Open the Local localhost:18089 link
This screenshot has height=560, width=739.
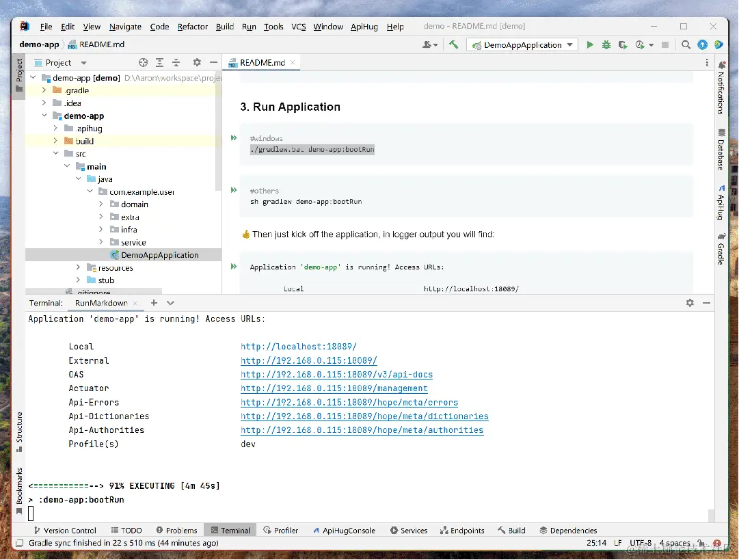pos(299,347)
